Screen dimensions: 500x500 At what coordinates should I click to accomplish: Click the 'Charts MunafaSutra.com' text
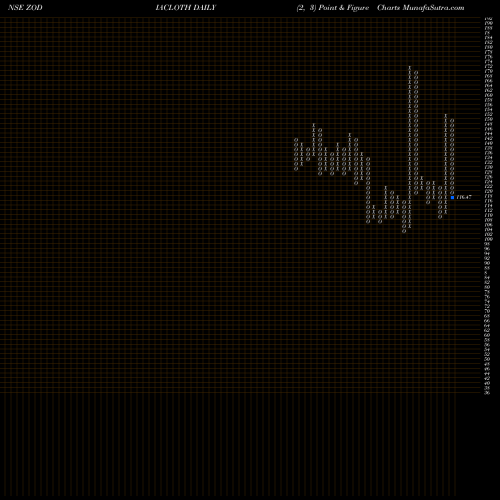pyautogui.click(x=421, y=8)
